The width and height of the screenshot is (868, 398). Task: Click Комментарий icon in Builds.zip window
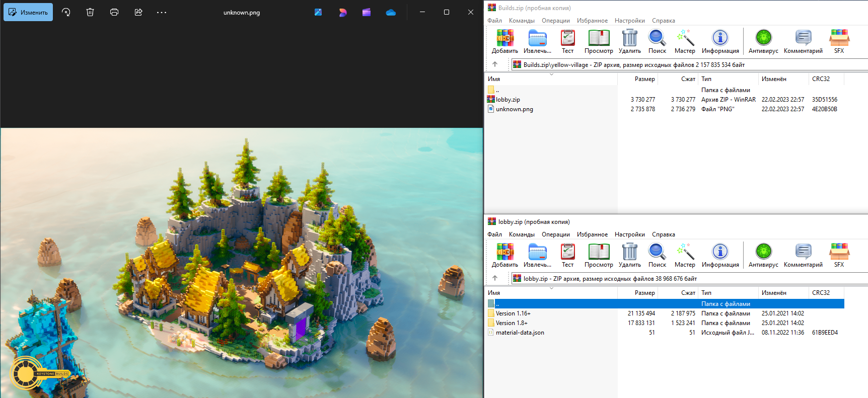pos(803,41)
